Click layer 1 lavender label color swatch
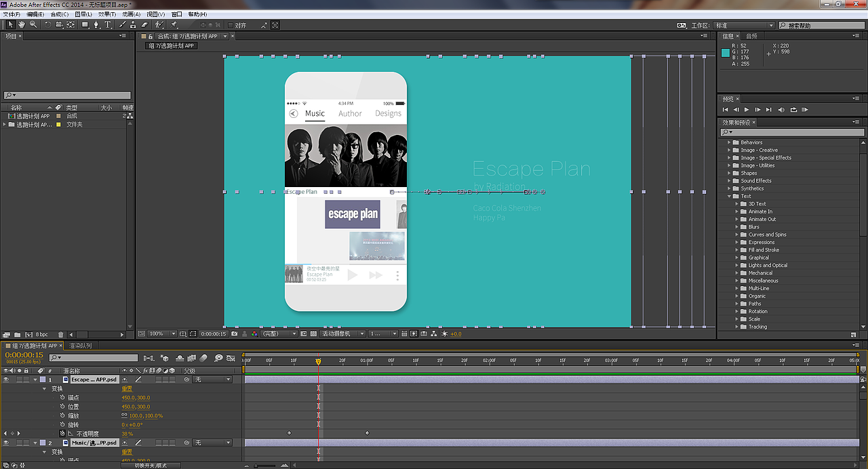This screenshot has height=469, width=868. coord(42,380)
